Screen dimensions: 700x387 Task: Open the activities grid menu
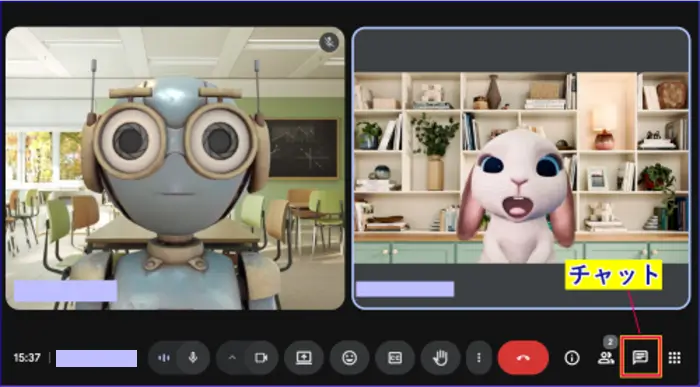[675, 358]
